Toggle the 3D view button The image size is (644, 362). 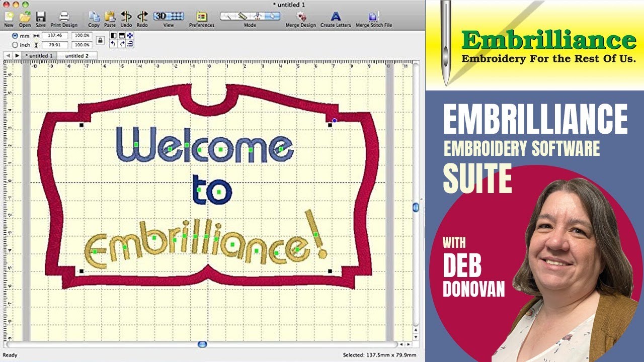(x=160, y=16)
